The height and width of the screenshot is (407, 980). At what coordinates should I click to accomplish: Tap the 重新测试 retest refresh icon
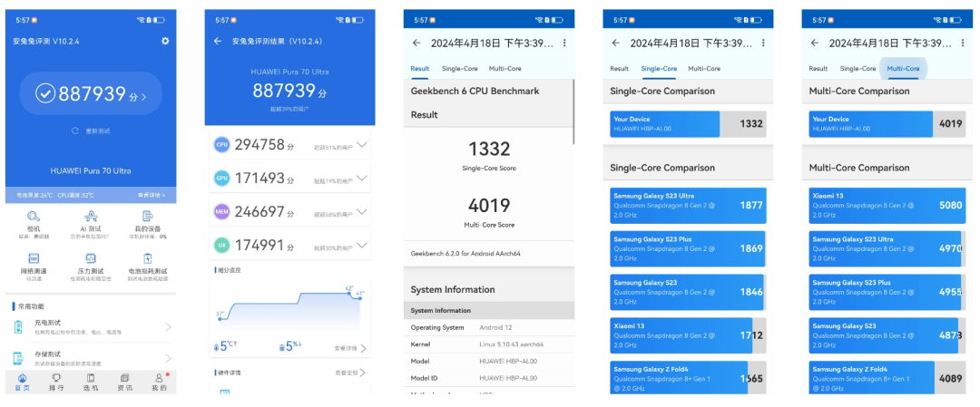(75, 131)
